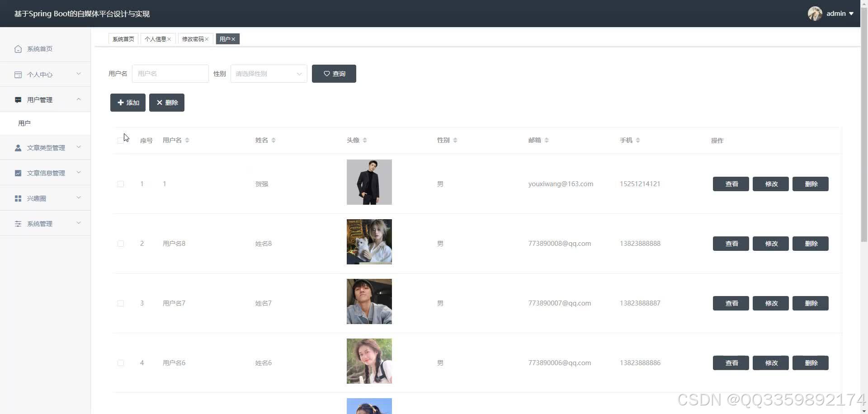Click 修改 for 用户名6
The image size is (868, 414).
coord(771,363)
